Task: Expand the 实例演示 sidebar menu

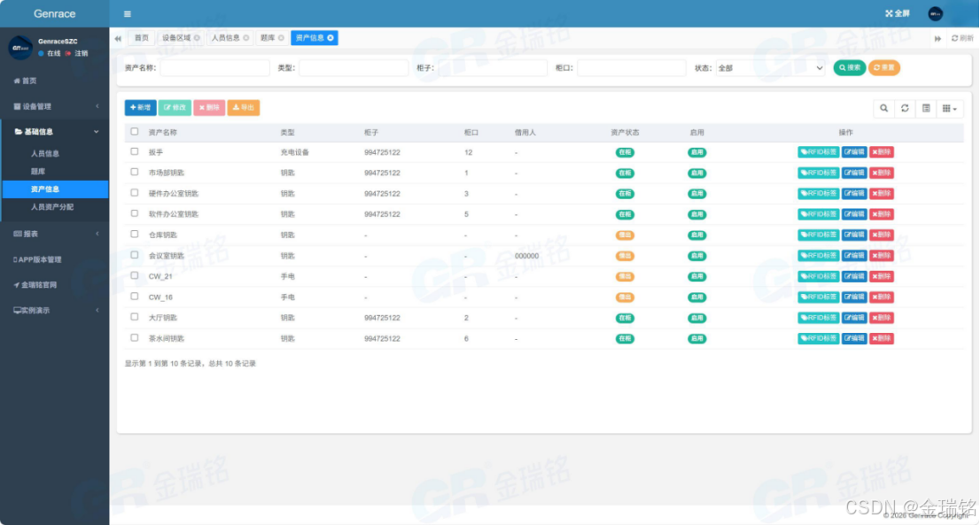Action: [x=54, y=310]
